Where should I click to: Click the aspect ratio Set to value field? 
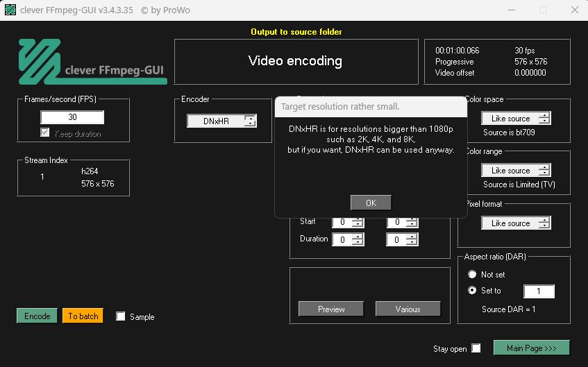point(539,291)
